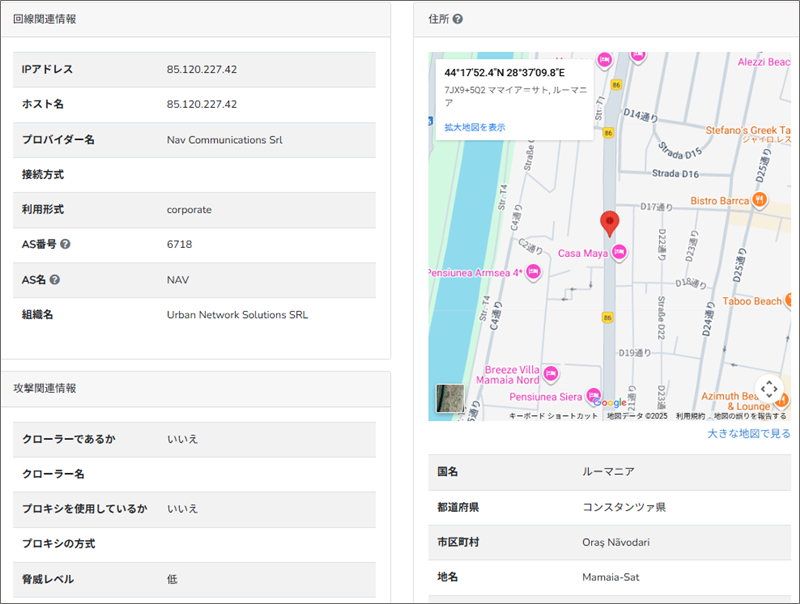
Task: Click the Pensiunea Siera hotel marker
Action: [593, 394]
